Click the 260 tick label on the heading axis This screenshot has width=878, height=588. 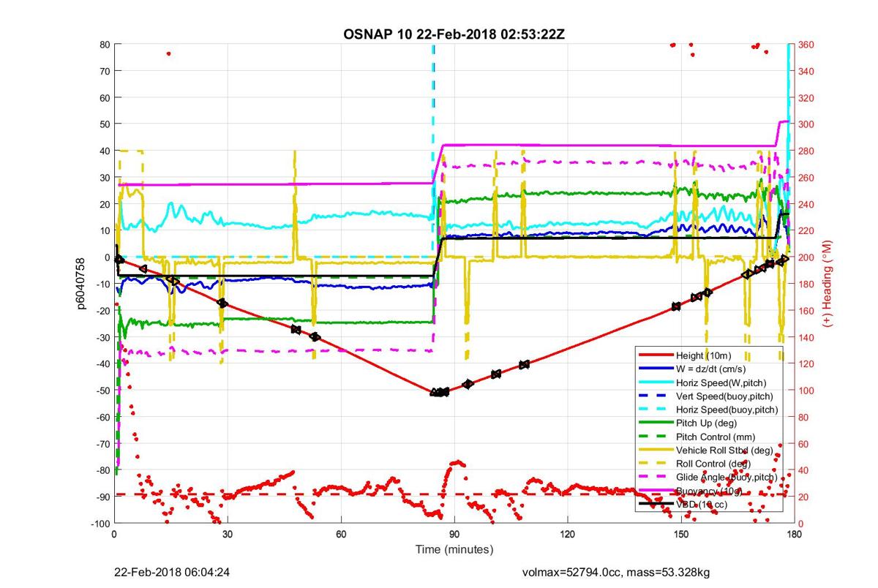pyautogui.click(x=807, y=178)
